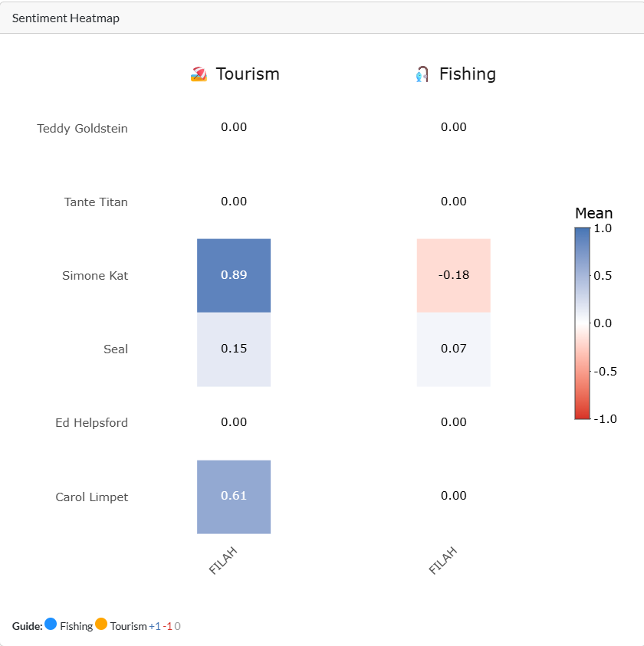Click the Teddy Goldstein row label
The image size is (644, 646).
coord(82,128)
